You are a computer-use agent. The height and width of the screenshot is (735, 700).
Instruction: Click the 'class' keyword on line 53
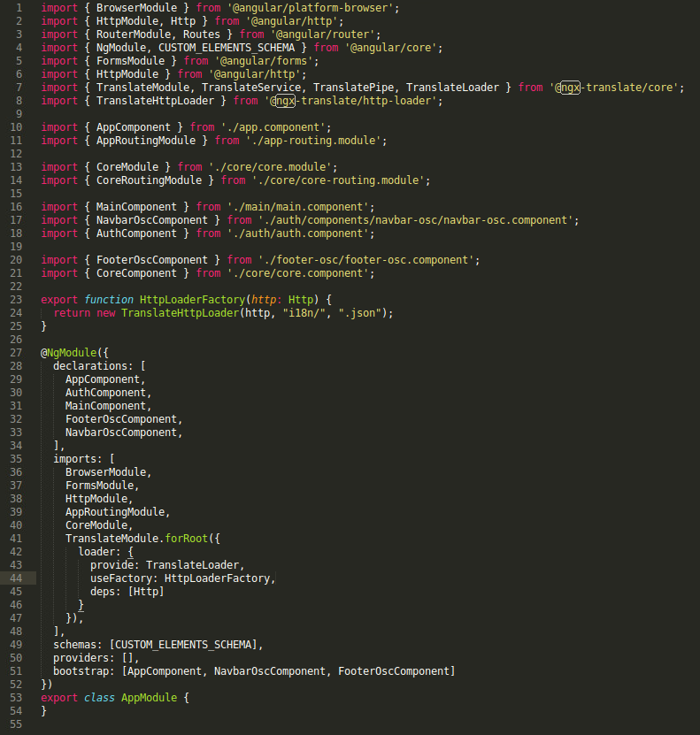[x=99, y=698]
